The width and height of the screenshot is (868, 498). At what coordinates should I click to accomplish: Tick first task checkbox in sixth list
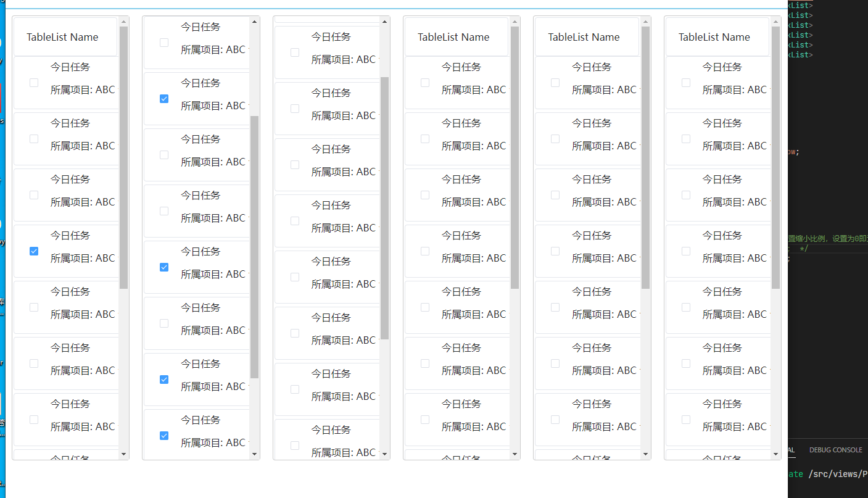[686, 83]
